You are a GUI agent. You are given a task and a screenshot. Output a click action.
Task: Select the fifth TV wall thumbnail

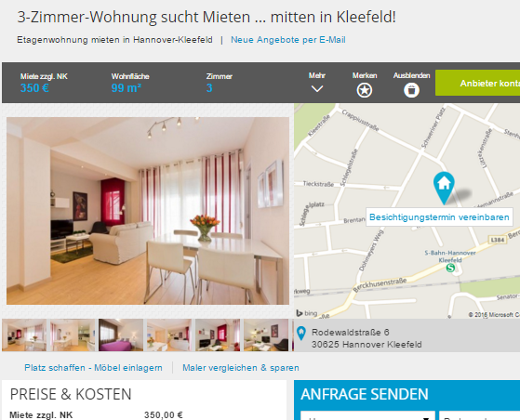pyautogui.click(x=218, y=335)
